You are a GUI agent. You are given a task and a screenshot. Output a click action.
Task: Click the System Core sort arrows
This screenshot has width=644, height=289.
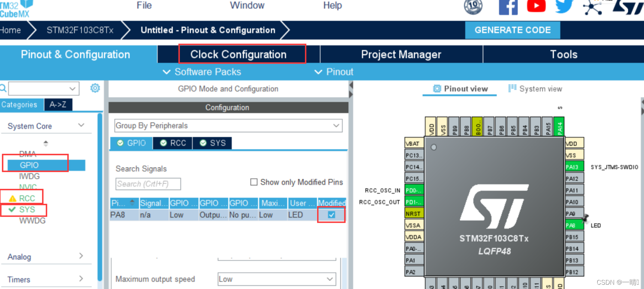[x=46, y=143]
